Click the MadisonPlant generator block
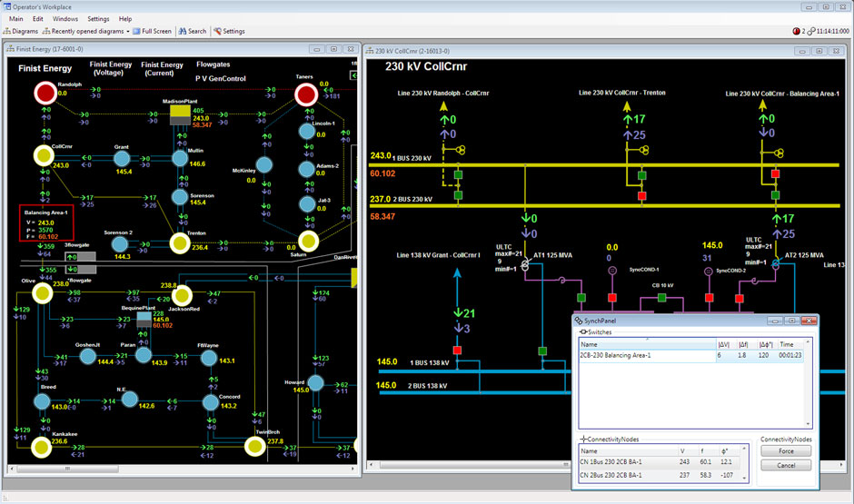 coord(180,114)
